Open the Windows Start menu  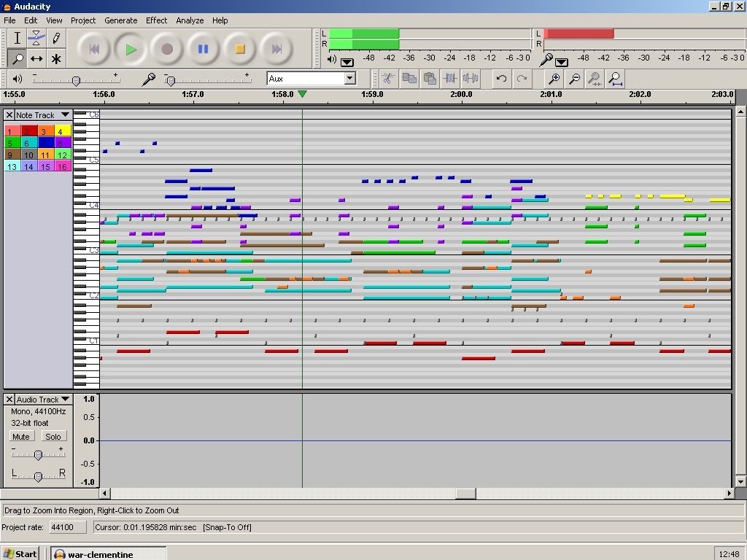pos(20,554)
